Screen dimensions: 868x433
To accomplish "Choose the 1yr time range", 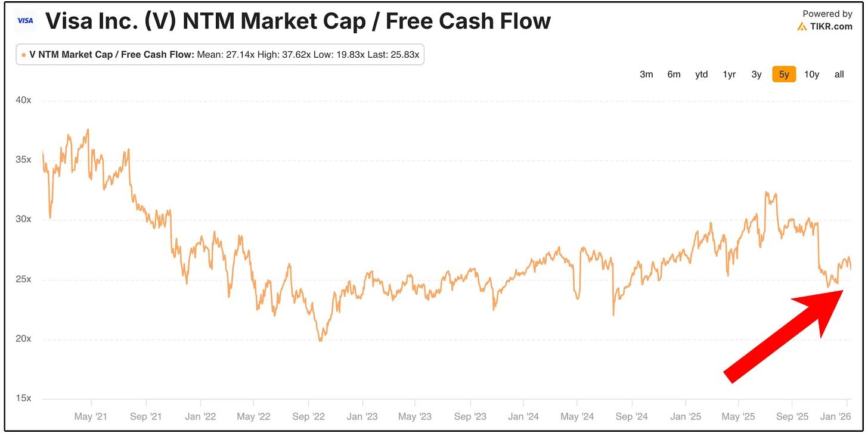I will (729, 74).
